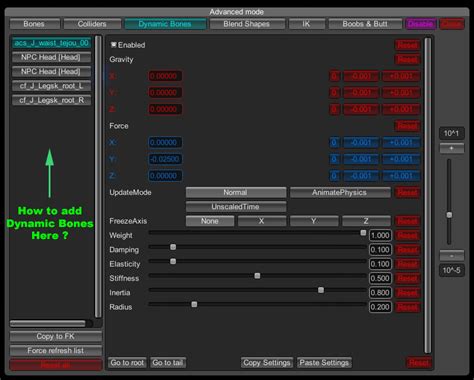Set UpdateMode to UnscaledTime

click(x=236, y=207)
